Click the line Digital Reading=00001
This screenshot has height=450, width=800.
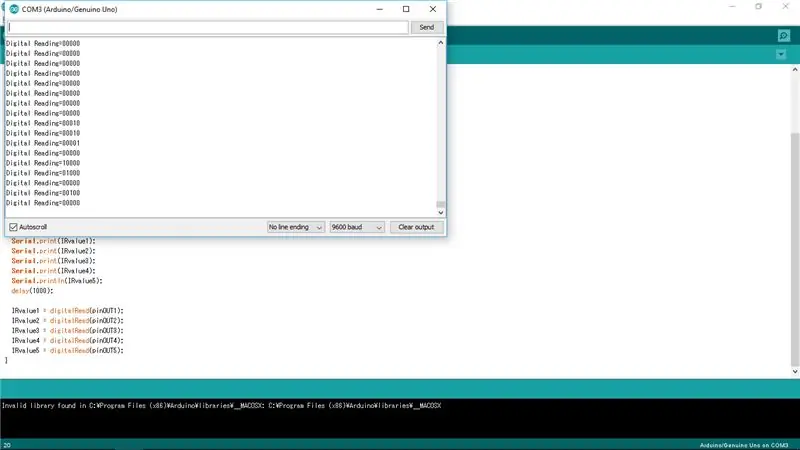click(43, 143)
